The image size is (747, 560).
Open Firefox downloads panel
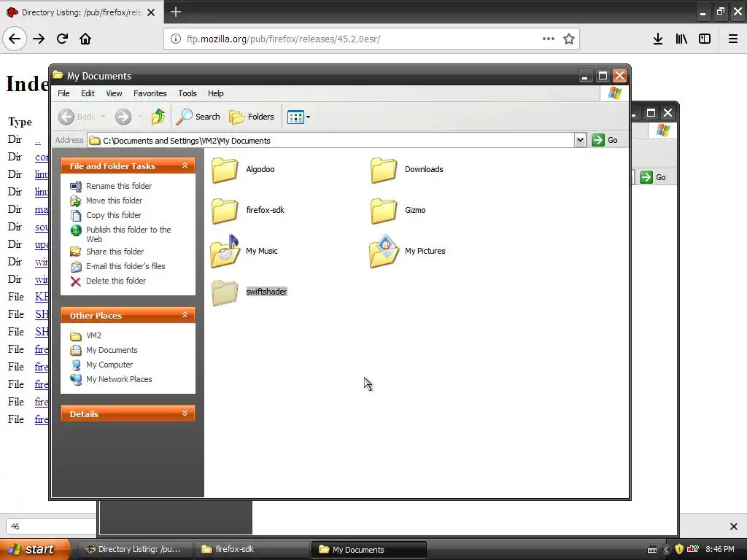658,39
